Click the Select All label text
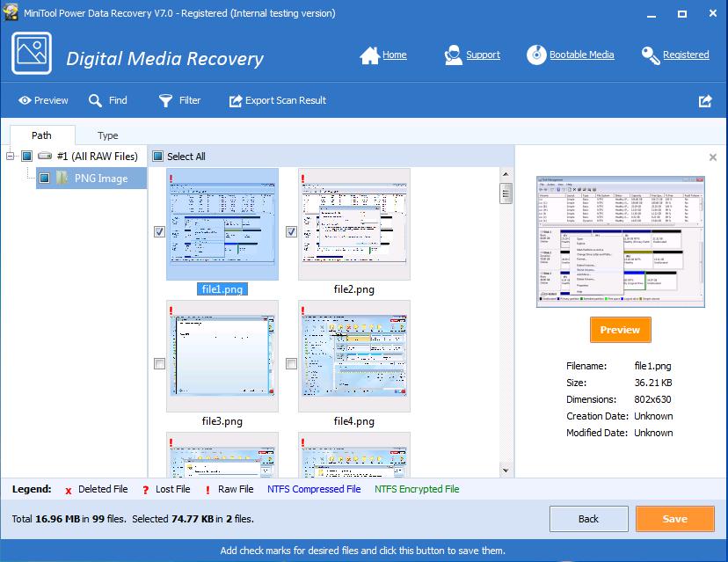The width and height of the screenshot is (728, 562). click(x=186, y=157)
